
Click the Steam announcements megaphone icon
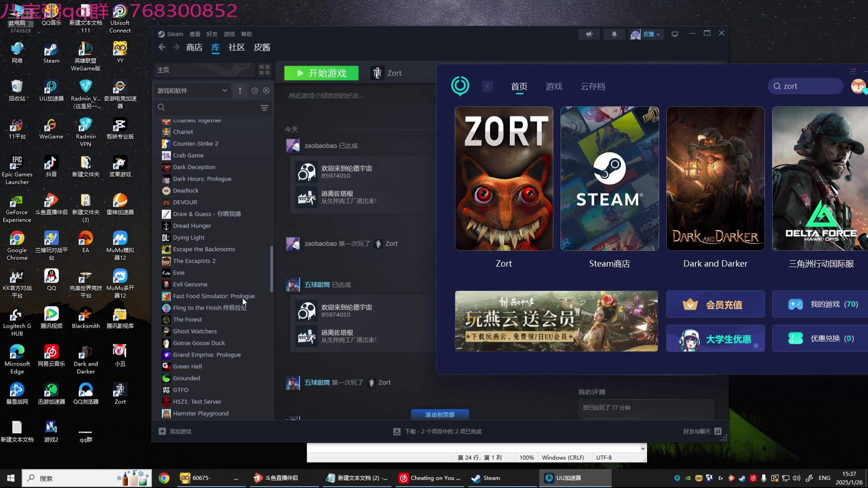pos(589,34)
